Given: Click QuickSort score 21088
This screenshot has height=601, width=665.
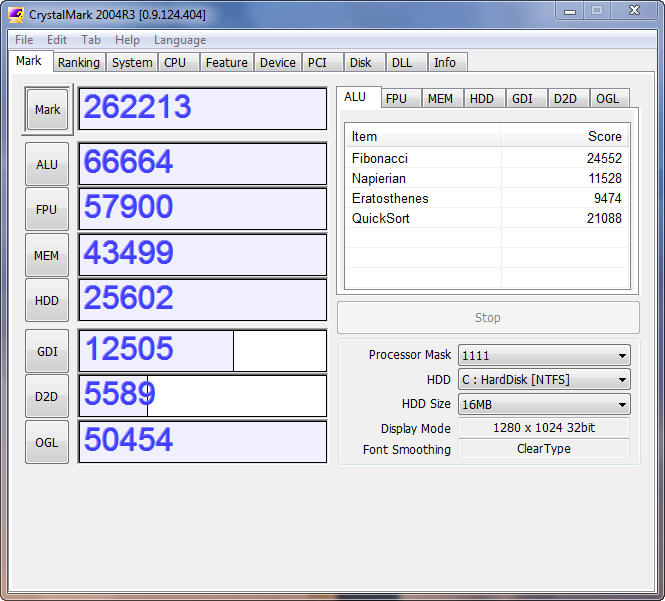Looking at the screenshot, I should point(604,218).
